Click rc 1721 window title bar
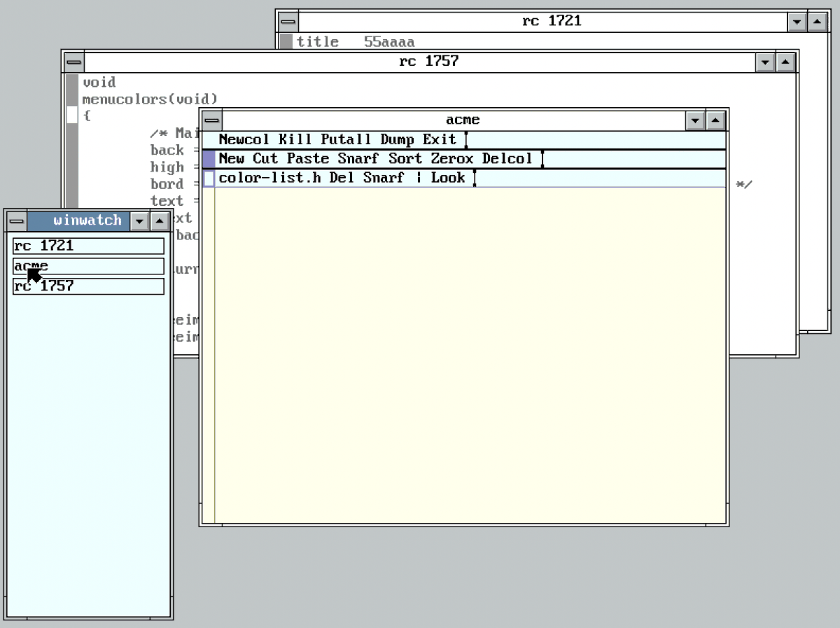The image size is (840, 628). 542,22
